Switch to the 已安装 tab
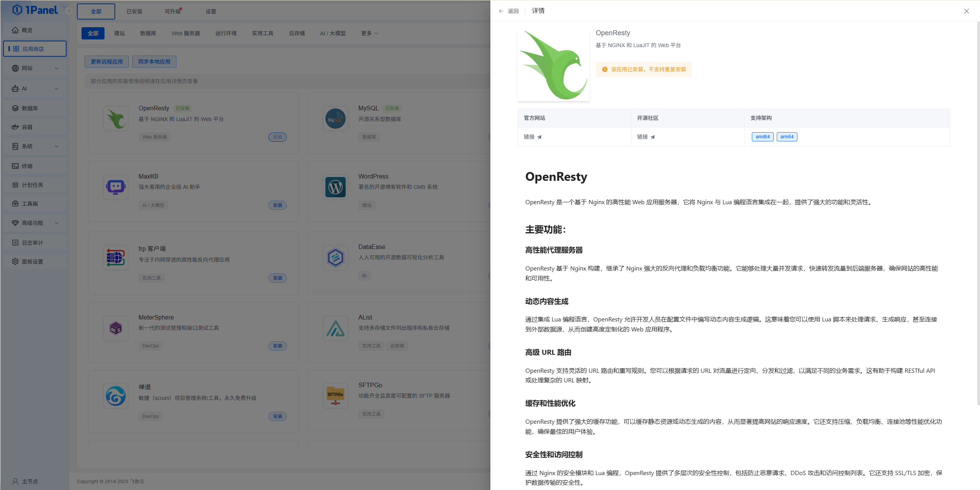This screenshot has width=980, height=490. [134, 11]
